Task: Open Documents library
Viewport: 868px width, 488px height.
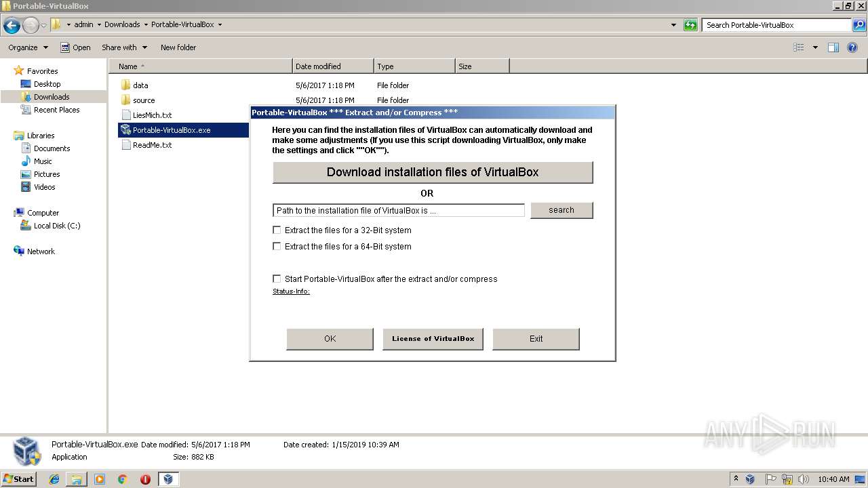Action: pyautogui.click(x=52, y=148)
